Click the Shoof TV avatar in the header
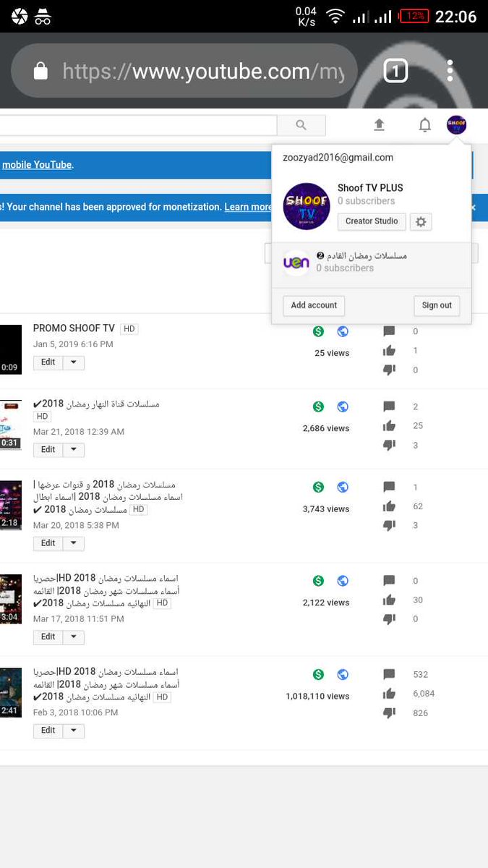 456,125
